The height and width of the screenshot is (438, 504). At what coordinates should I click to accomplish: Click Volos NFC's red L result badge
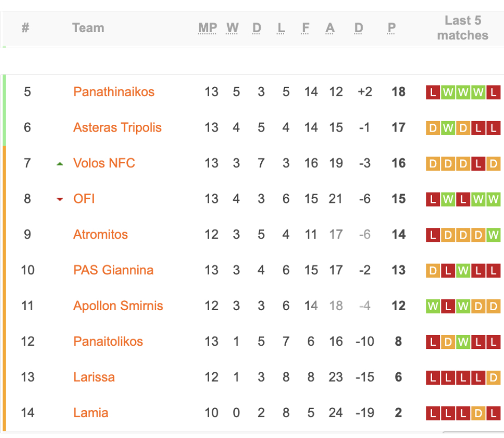[x=478, y=164]
